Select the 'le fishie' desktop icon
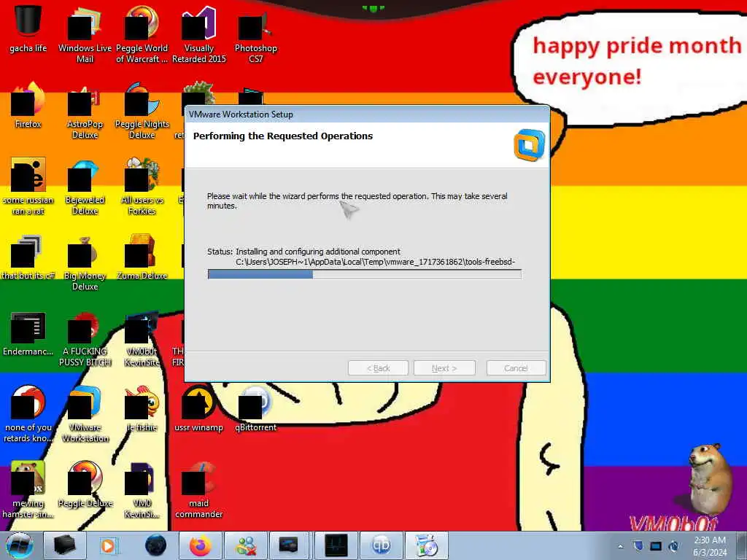The image size is (747, 560). [142, 408]
